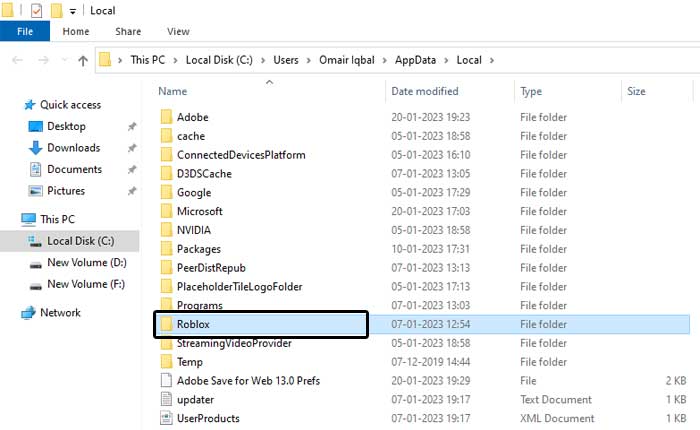Image resolution: width=700 pixels, height=430 pixels.
Task: Click pin icon next to Desktop
Action: click(132, 127)
